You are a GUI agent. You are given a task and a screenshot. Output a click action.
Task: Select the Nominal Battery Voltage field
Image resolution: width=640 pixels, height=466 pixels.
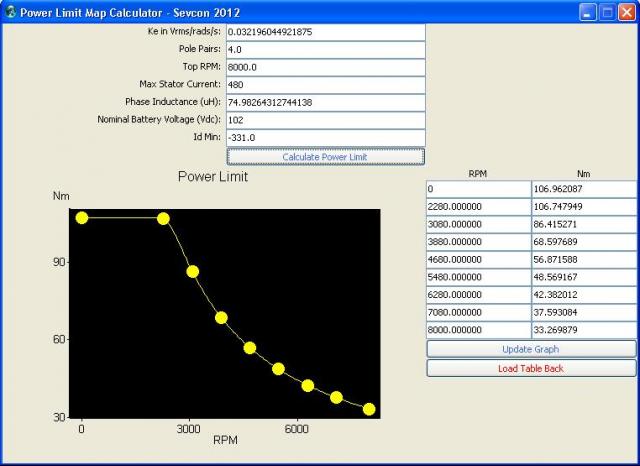point(326,120)
